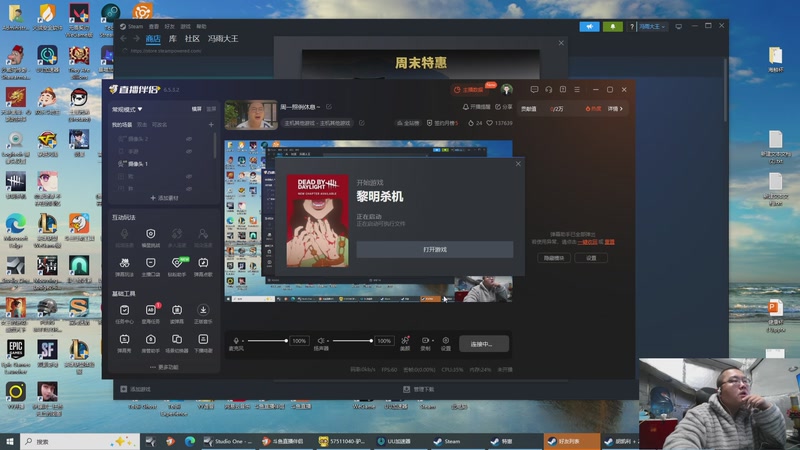Open the Steam notification bell

click(613, 27)
